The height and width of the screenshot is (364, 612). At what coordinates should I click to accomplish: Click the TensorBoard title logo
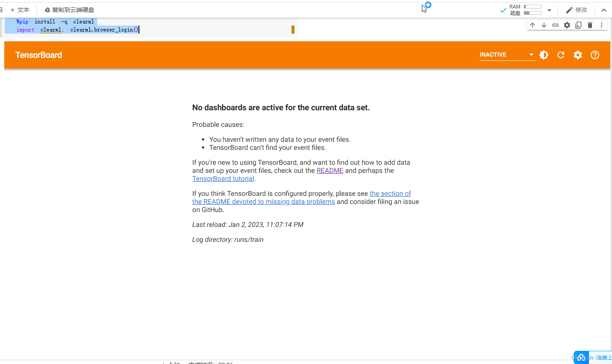[x=39, y=55]
